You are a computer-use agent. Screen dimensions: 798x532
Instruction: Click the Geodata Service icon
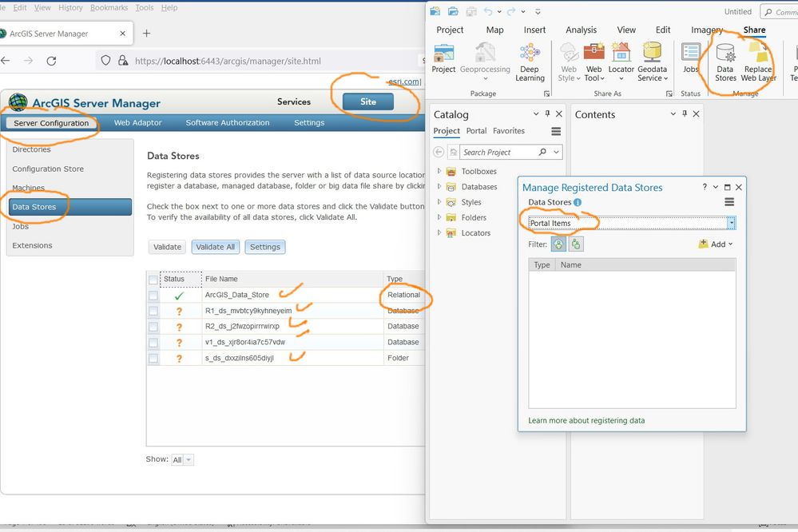pyautogui.click(x=652, y=62)
